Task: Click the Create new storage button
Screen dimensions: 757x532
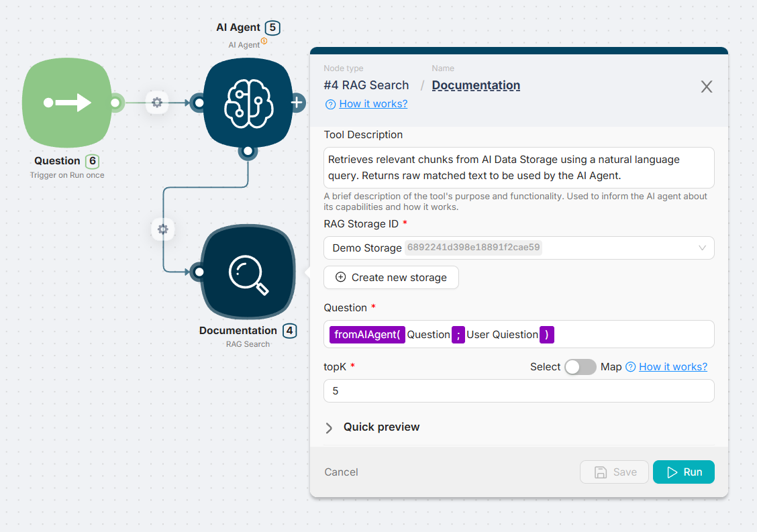Action: (391, 278)
